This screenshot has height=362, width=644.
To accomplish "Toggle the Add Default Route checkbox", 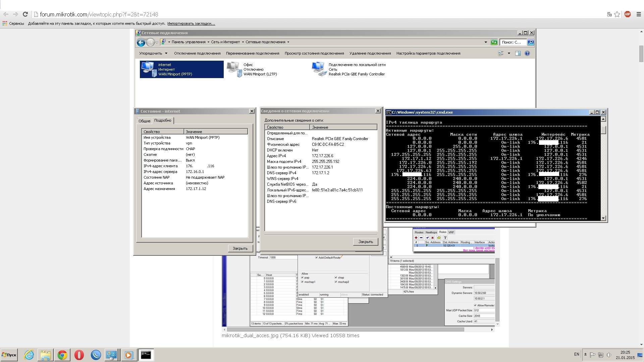I will 316,257.
